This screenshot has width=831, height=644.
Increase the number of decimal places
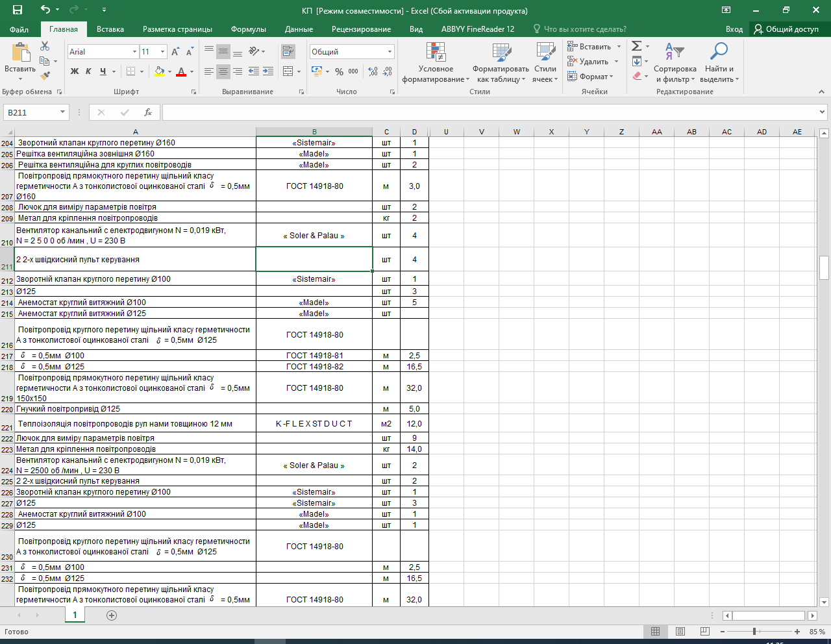point(373,71)
